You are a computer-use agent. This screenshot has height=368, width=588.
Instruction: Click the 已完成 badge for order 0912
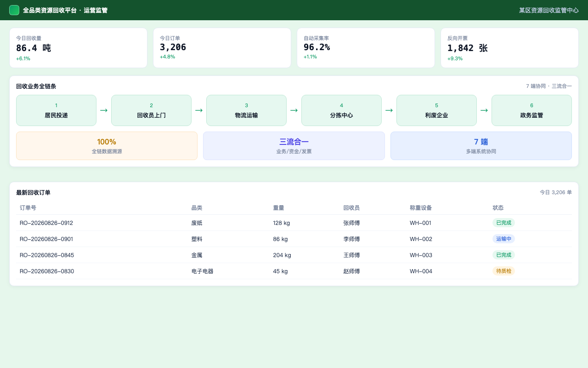tap(503, 223)
